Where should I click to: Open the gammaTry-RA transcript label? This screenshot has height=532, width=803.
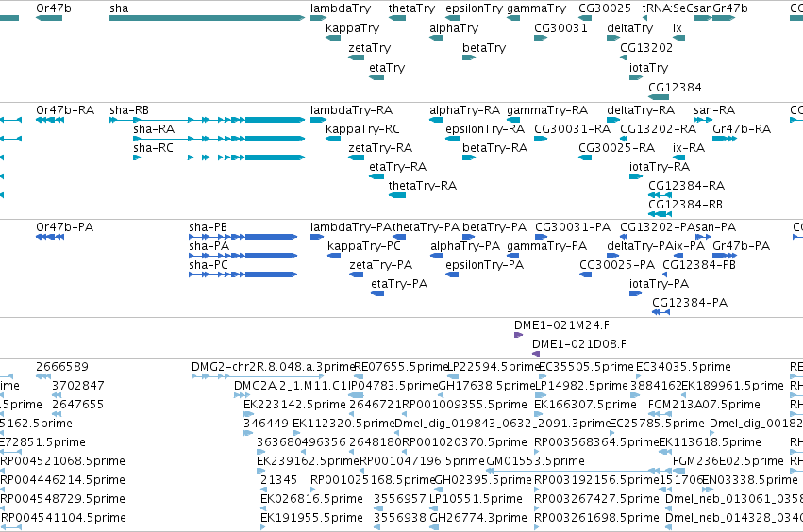pyautogui.click(x=547, y=110)
